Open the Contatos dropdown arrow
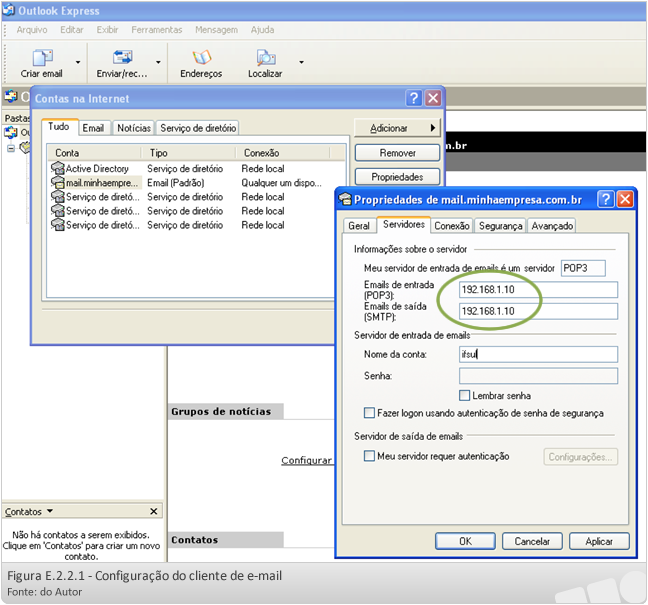 50,511
